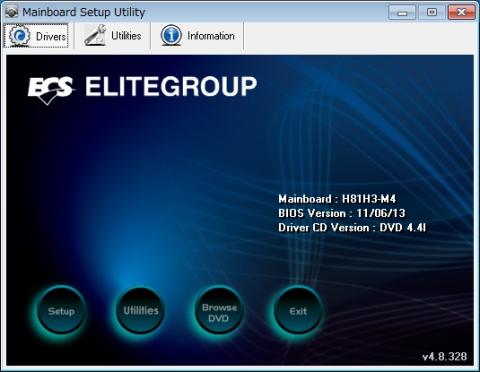Open the Drivers tab

36,36
